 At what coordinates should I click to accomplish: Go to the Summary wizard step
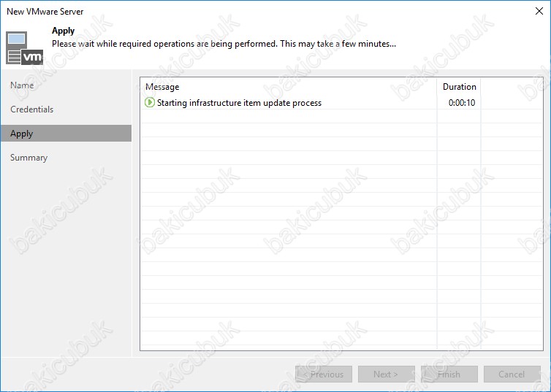click(28, 158)
